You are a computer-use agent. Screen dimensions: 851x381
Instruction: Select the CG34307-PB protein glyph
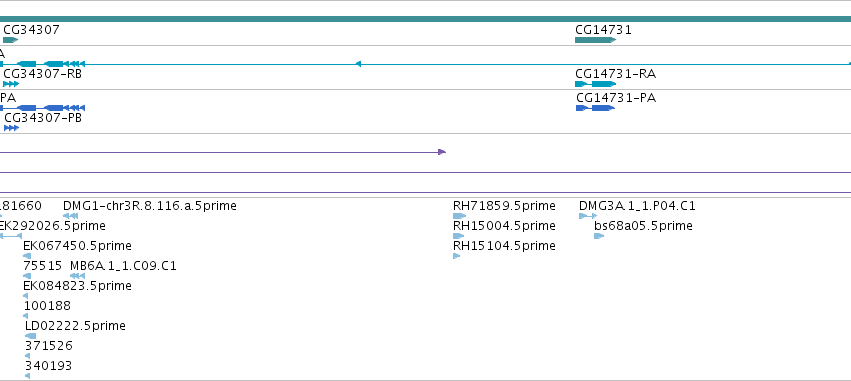11,128
